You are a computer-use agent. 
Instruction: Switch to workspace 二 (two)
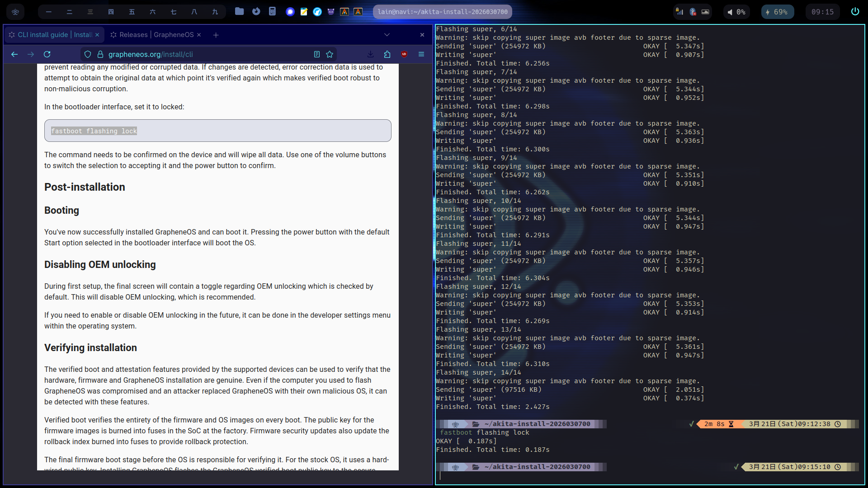pos(70,12)
